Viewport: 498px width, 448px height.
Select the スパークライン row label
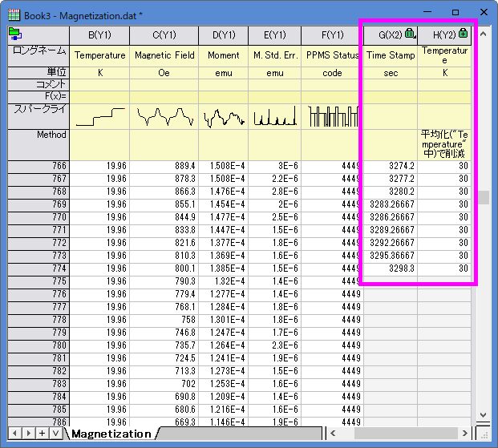coord(38,116)
